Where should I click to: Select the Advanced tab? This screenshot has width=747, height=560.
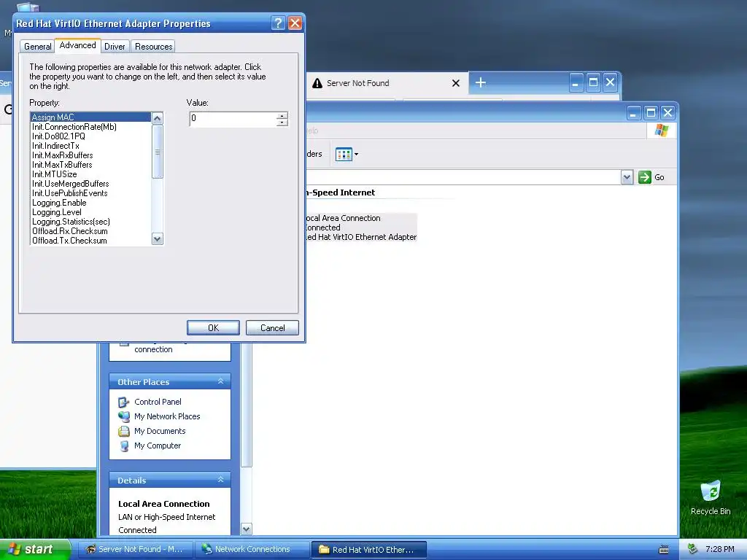(x=77, y=45)
